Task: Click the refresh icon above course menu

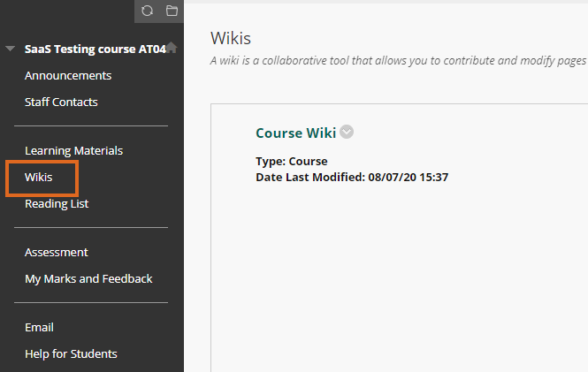Action: (x=147, y=11)
